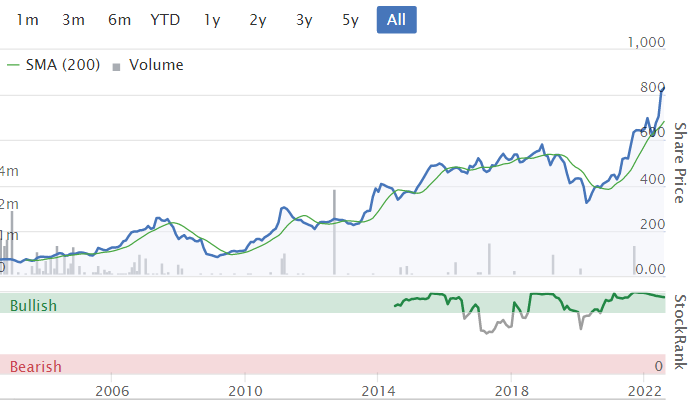Click the tall grey volume bar before 2014
Image resolution: width=695 pixels, height=400 pixels.
(x=335, y=232)
